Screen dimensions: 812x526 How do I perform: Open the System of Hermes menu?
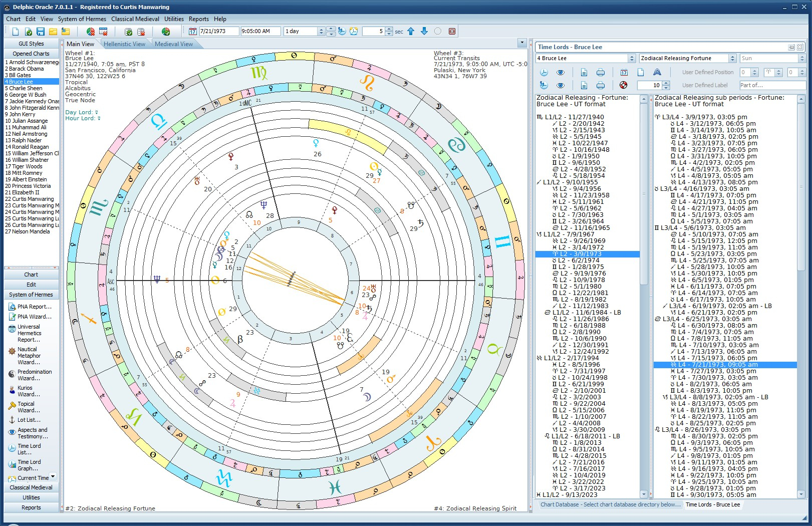pos(82,19)
